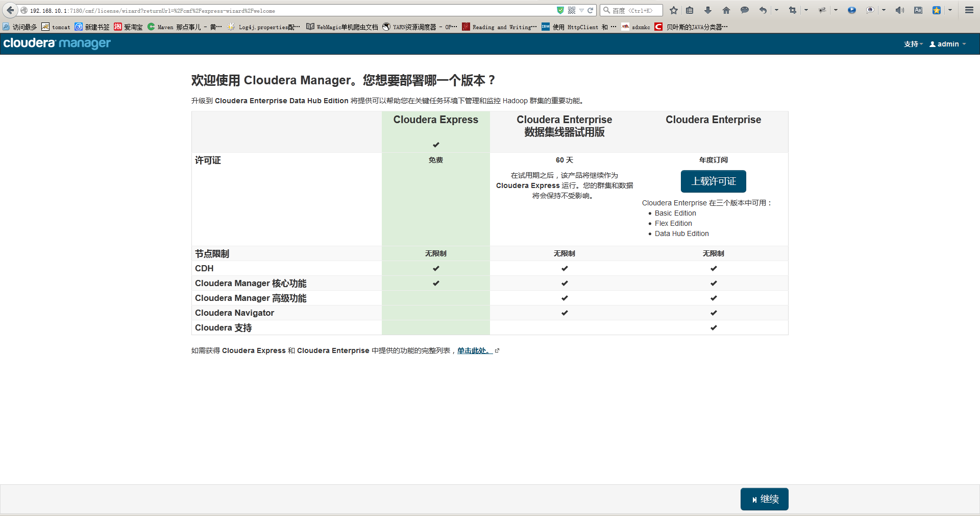Open the YARN资源调度器 bookmark

coord(420,27)
